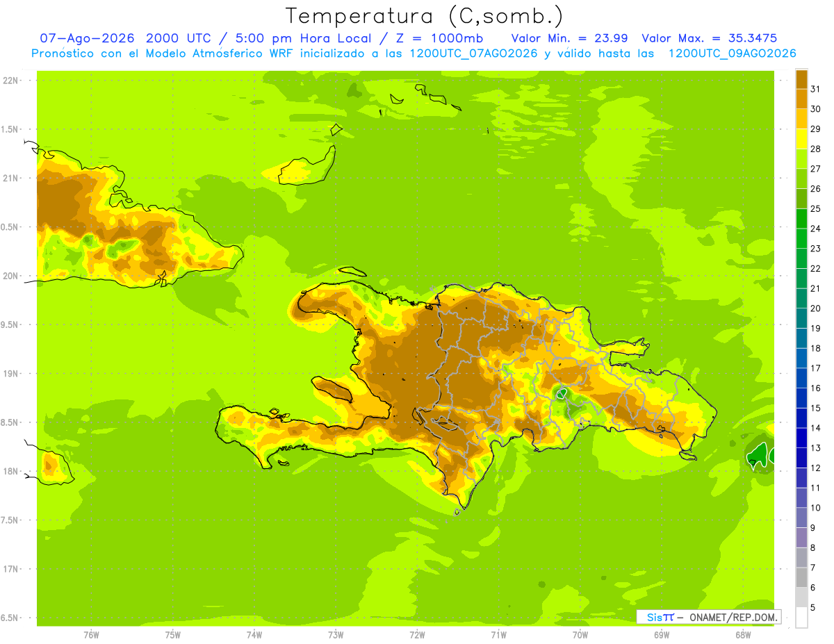Viewport: 834px width, 644px height.
Task: Click the colorbar scale label "14"
Action: [x=815, y=428]
